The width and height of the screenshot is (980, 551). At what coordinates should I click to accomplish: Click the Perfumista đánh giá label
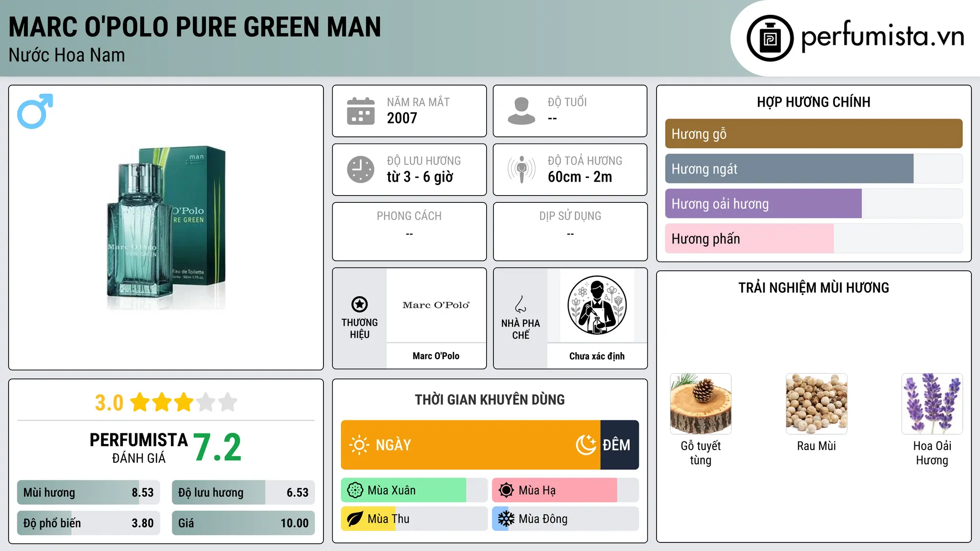pos(139,448)
